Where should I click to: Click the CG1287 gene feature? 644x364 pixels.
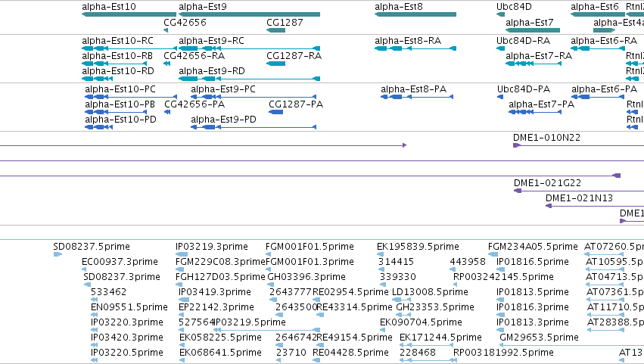click(275, 30)
